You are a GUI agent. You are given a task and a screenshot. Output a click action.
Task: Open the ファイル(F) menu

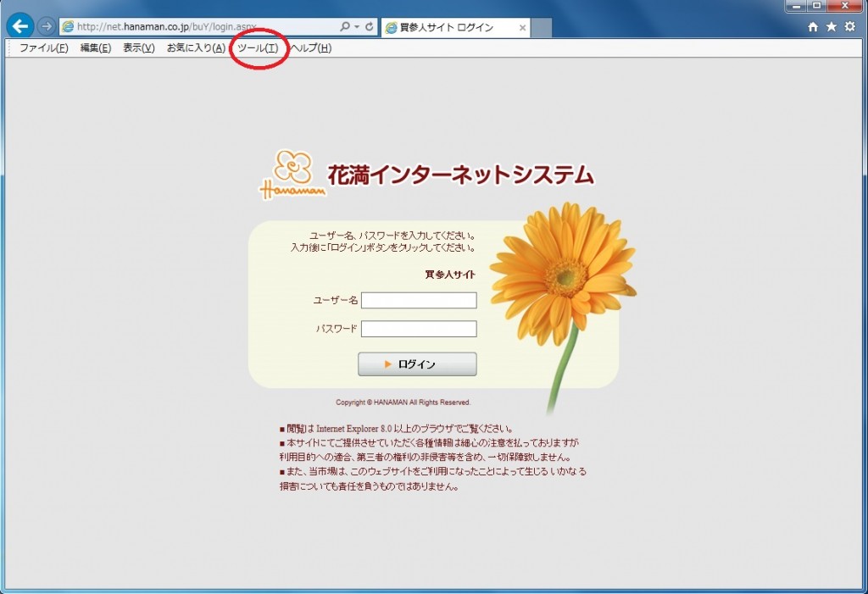pyautogui.click(x=43, y=48)
